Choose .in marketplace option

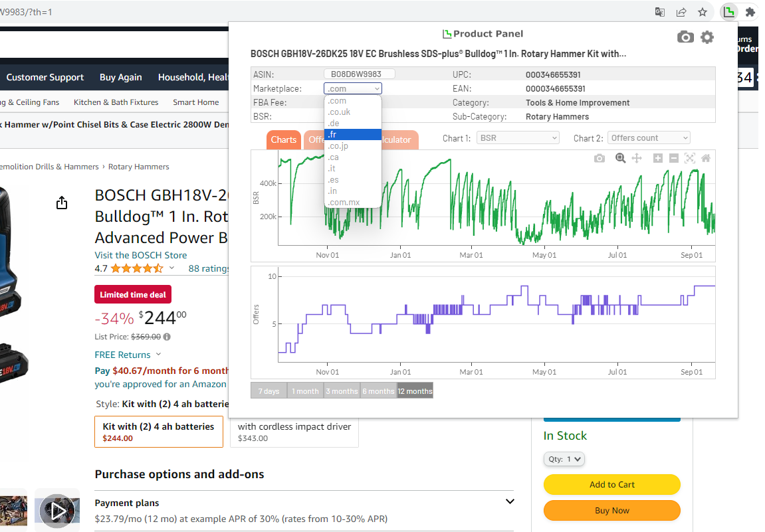pyautogui.click(x=353, y=191)
